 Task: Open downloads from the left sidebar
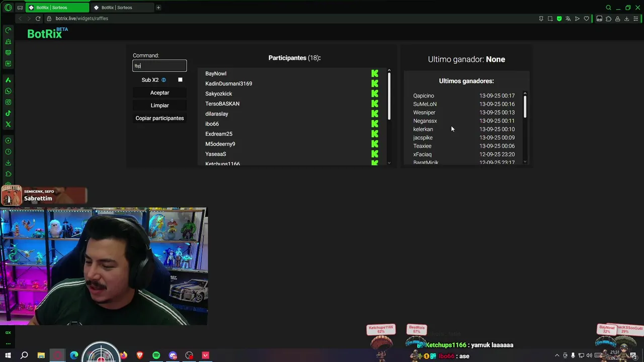coord(8,162)
